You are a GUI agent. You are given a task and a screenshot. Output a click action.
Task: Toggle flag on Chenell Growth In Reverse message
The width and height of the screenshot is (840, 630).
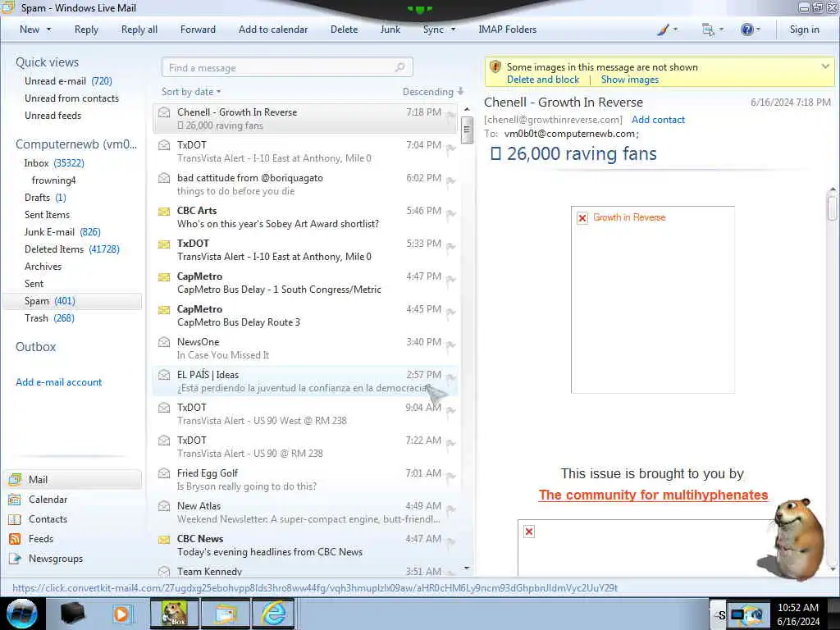[x=451, y=115]
